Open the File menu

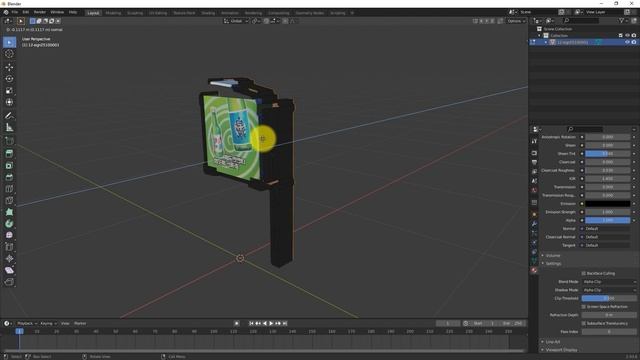tap(15, 12)
